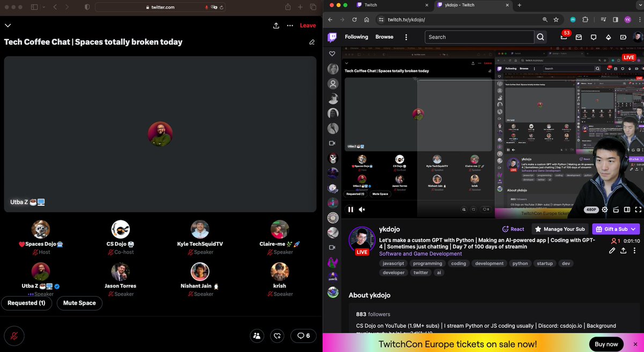Viewport: 644px width, 352px height.
Task: Go to Chrome's home page icon
Action: coord(367,19)
